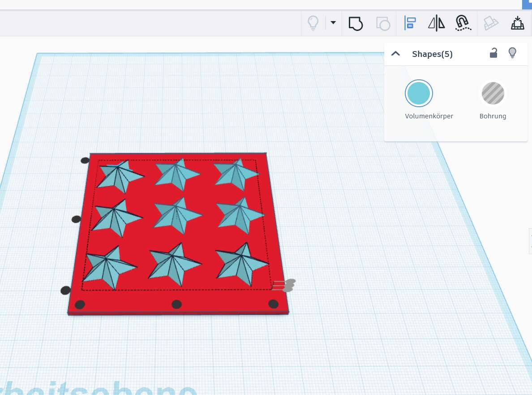532x395 pixels.
Task: Select the tilted Workplane helper icon
Action: pyautogui.click(x=491, y=23)
